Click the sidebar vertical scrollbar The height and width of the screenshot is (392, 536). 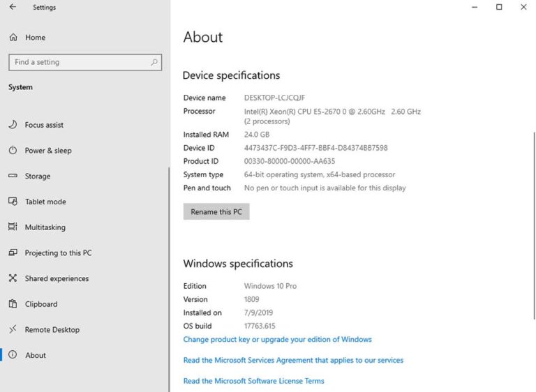tap(169, 279)
